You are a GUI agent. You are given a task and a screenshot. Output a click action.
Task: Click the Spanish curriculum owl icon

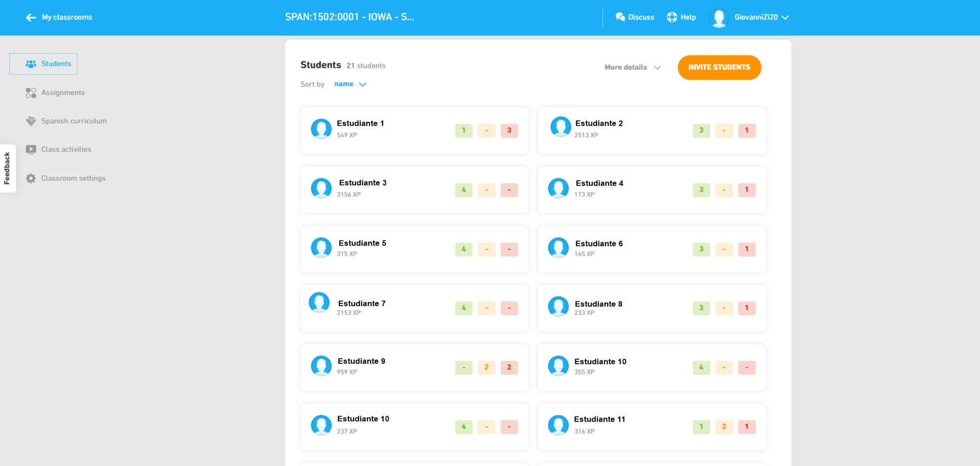[x=31, y=121]
